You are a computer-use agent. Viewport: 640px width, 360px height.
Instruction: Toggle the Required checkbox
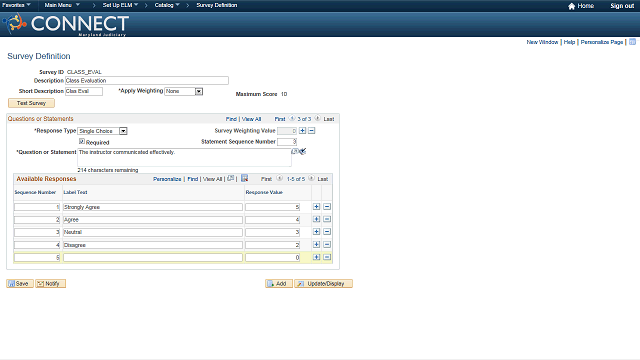(x=82, y=141)
